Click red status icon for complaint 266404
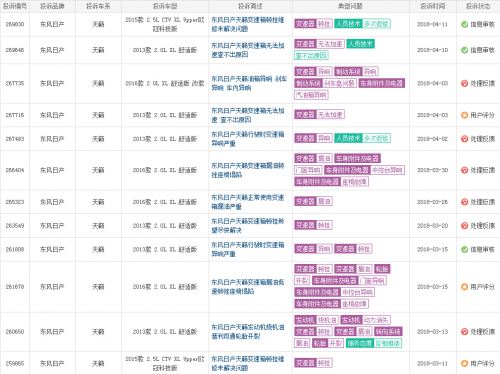Viewport: 500px width, 374px height. (464, 170)
